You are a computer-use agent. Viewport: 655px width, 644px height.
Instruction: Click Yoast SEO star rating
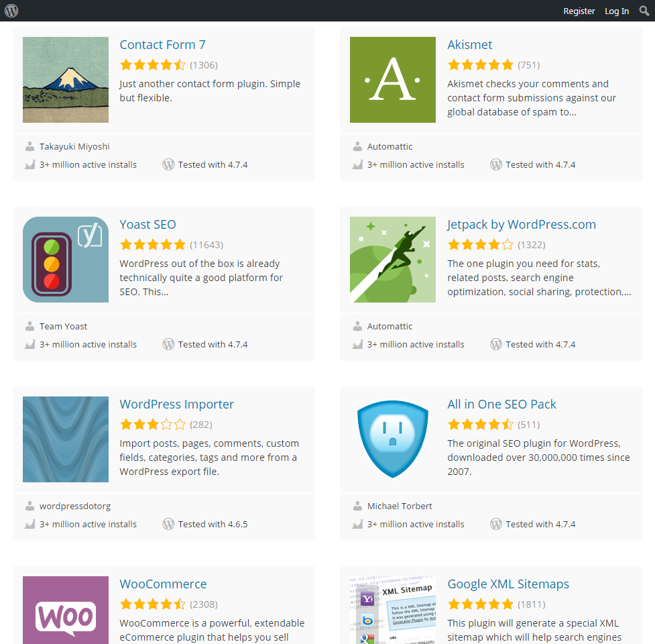coord(153,244)
